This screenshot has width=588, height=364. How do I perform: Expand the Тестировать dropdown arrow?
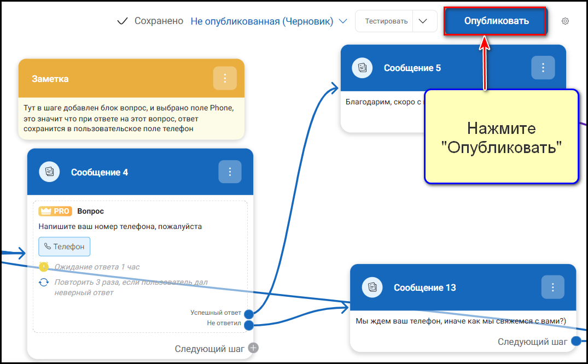click(x=422, y=21)
